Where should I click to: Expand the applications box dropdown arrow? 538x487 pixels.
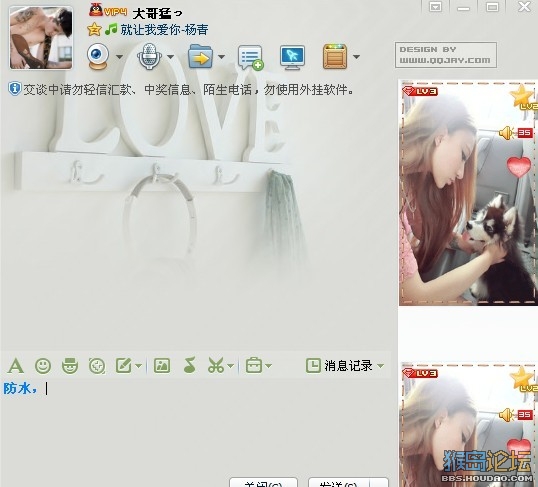[x=356, y=57]
